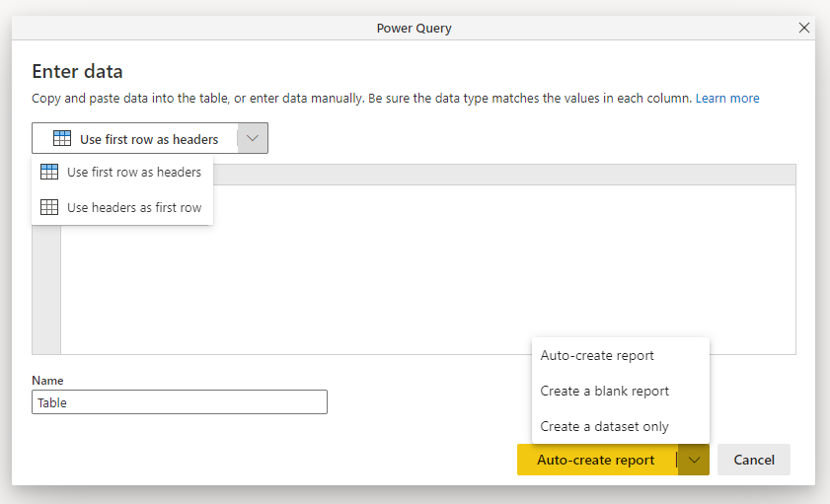Click the Cancel button
The height and width of the screenshot is (504, 830).
coord(754,460)
